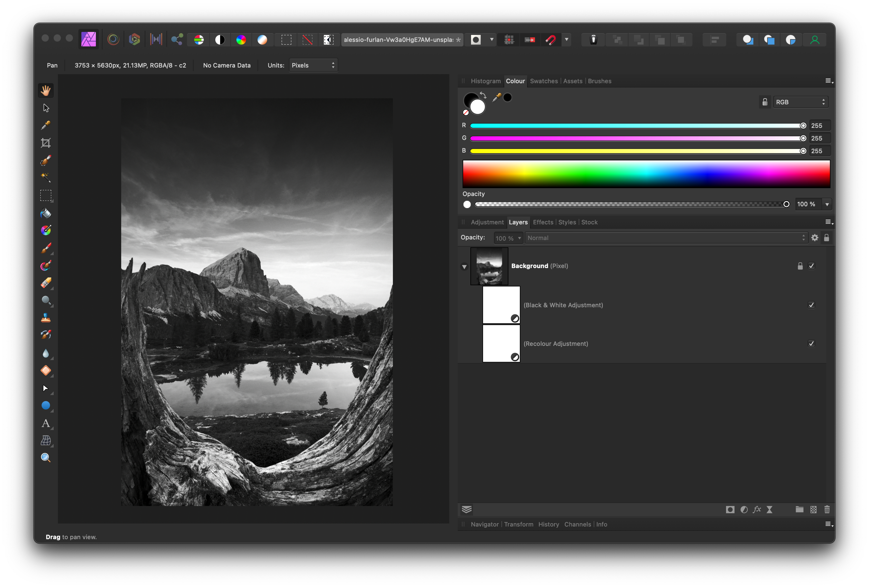Open Snapping options dropdown arrow
This screenshot has height=588, width=869.
click(x=567, y=40)
